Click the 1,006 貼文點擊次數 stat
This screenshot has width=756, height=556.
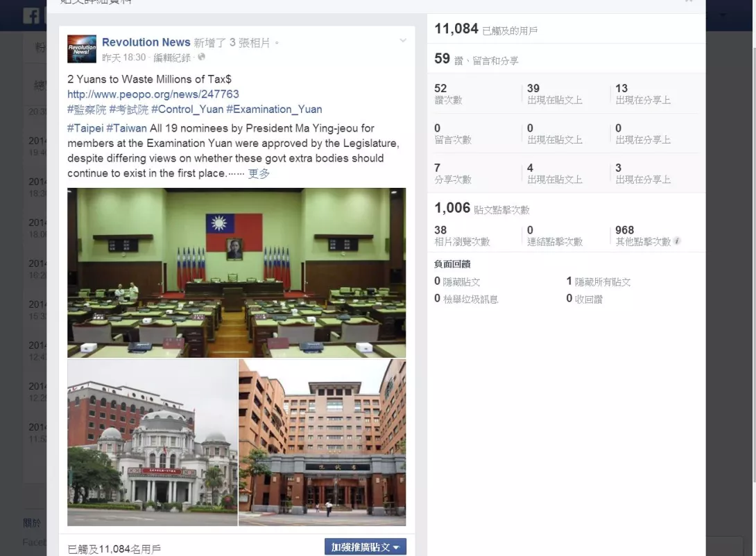[481, 208]
